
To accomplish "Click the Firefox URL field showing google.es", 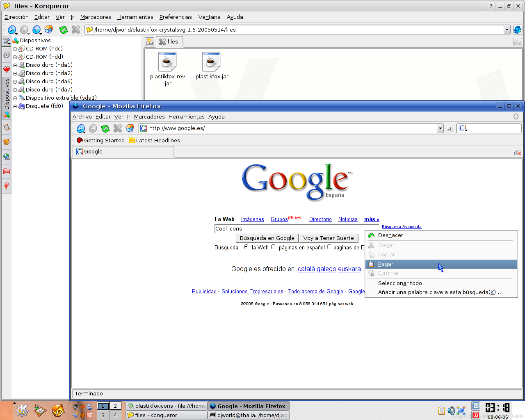I will 288,128.
